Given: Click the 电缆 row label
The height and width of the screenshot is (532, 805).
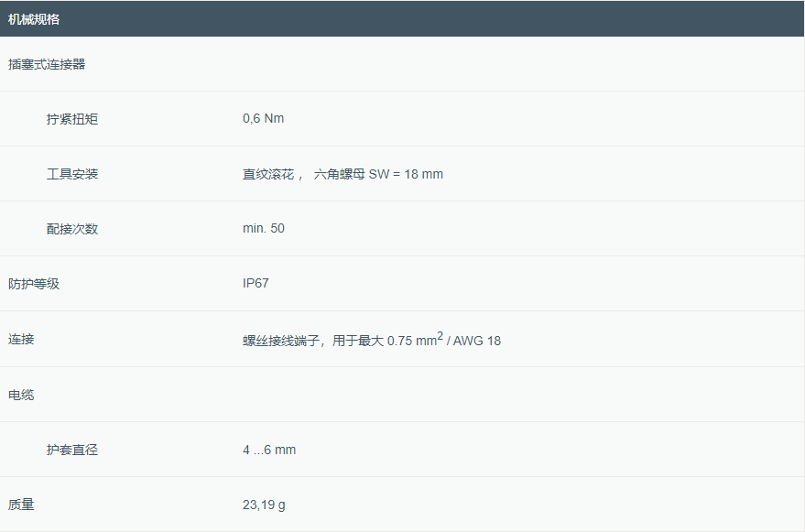Looking at the screenshot, I should tap(21, 395).
